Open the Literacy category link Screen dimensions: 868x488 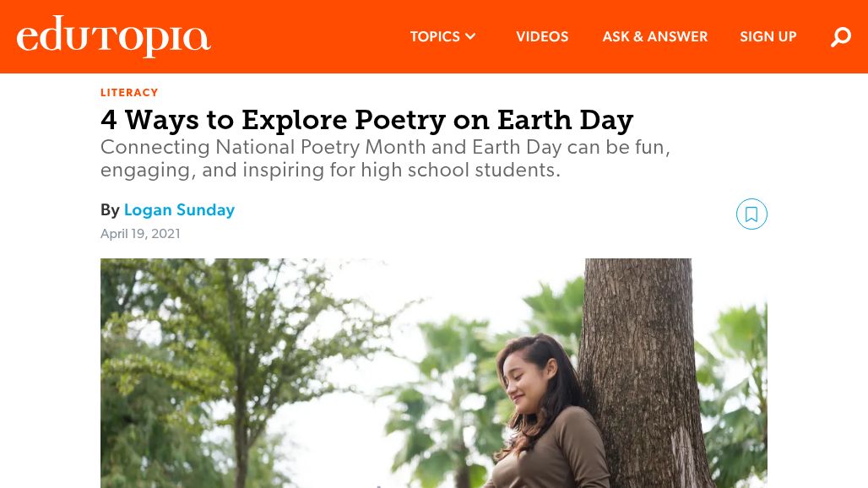click(x=129, y=93)
